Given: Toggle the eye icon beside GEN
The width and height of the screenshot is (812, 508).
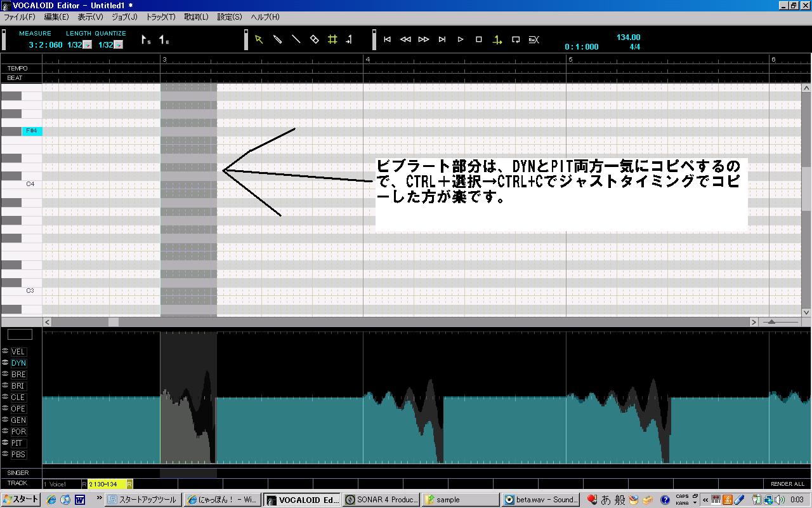Looking at the screenshot, I should (5, 420).
